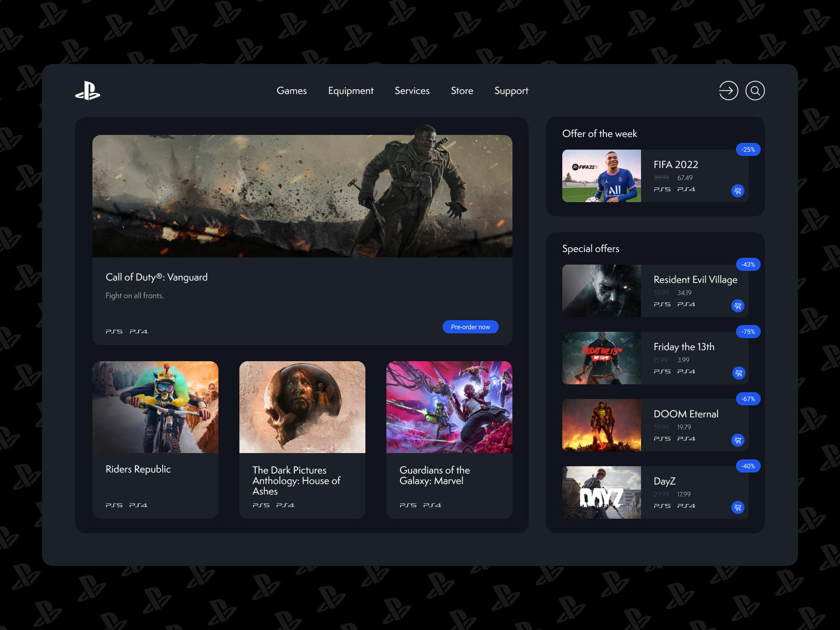Click the "Riders Republic" title text

click(138, 469)
